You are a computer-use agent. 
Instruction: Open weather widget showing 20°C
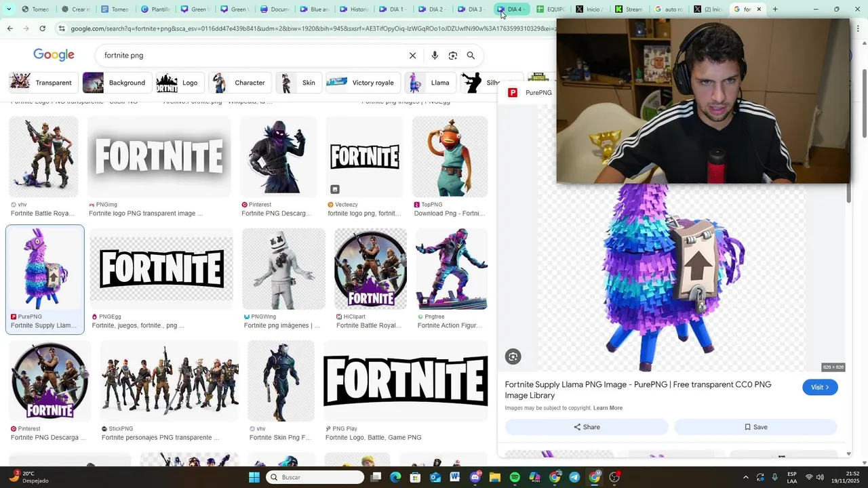pyautogui.click(x=28, y=477)
